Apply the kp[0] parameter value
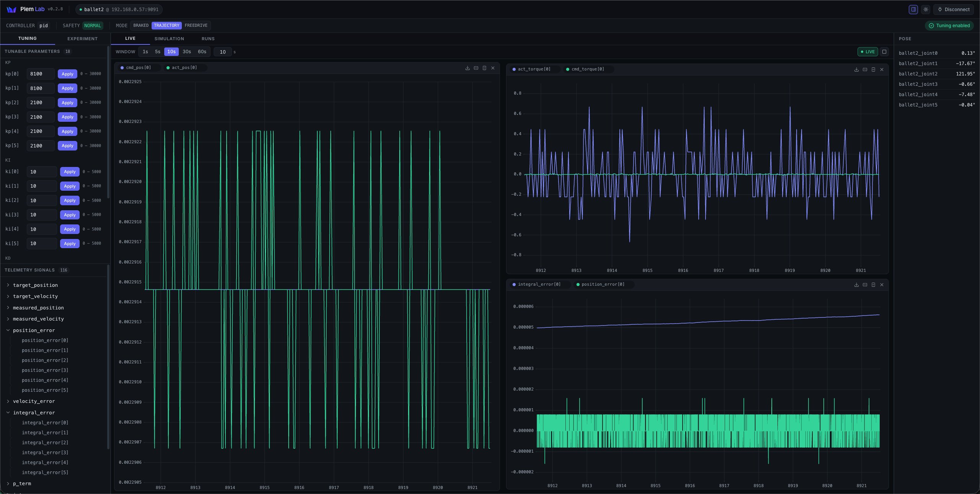 click(67, 74)
